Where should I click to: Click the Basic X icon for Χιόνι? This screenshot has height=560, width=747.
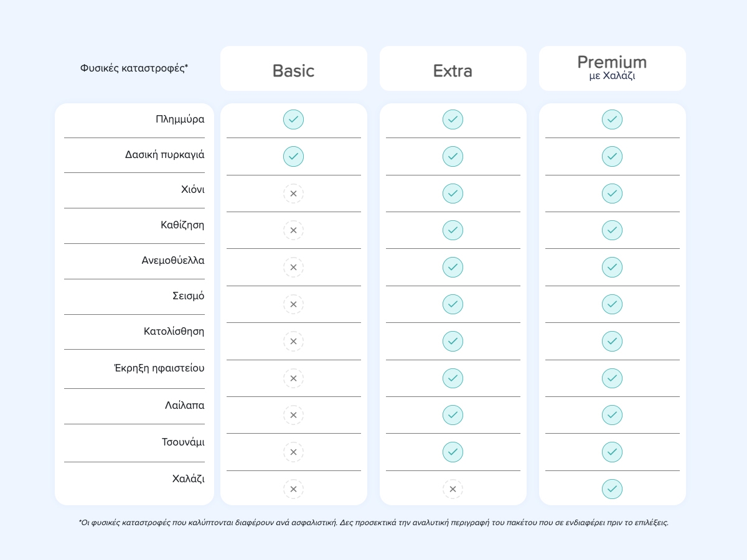(293, 194)
